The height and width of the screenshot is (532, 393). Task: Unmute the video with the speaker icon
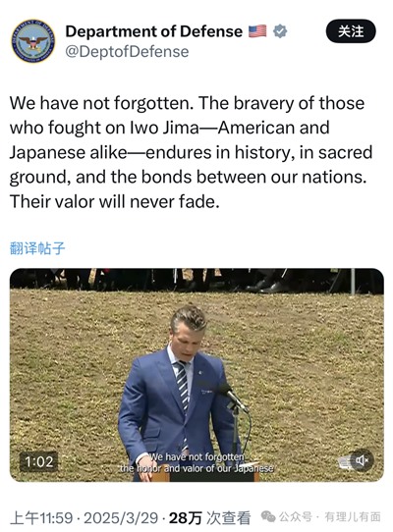coord(362,460)
